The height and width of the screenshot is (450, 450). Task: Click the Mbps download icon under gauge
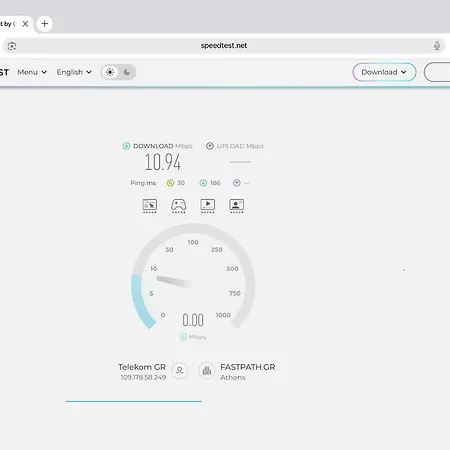pos(183,337)
